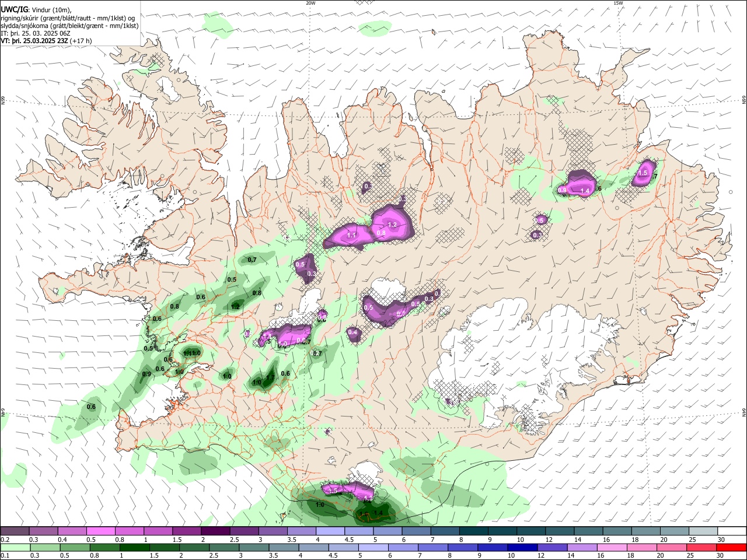Screen dimensions: 747x560
Task: Click the '1.2' value in the green rain patch
Action: tap(235, 306)
